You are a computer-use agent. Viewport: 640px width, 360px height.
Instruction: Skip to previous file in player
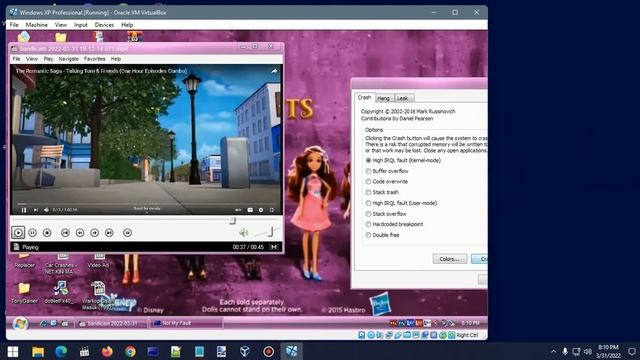click(65, 233)
